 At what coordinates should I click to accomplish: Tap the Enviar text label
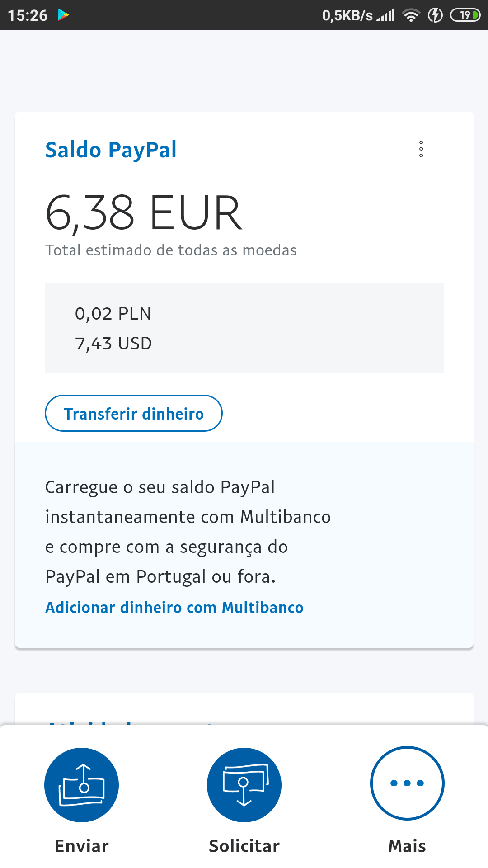click(x=82, y=846)
